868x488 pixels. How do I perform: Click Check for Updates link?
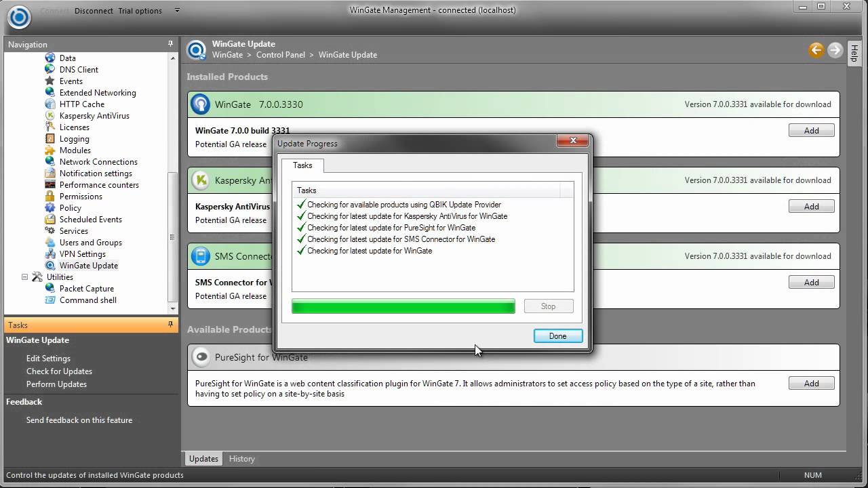pyautogui.click(x=59, y=371)
